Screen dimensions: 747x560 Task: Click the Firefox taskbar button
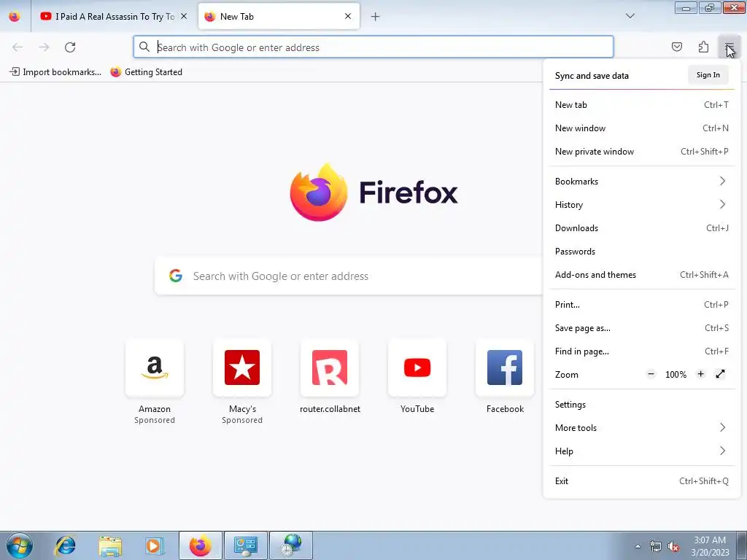[x=201, y=545]
